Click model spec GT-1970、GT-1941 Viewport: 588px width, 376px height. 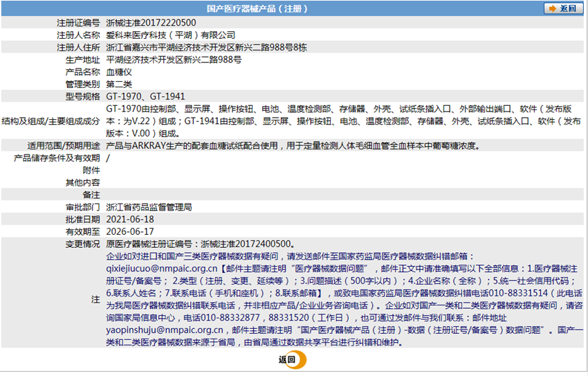coord(145,96)
